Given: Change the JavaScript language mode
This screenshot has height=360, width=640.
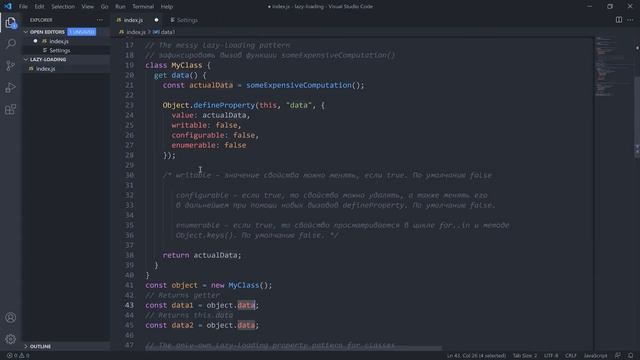Looking at the screenshot, I should [x=595, y=356].
